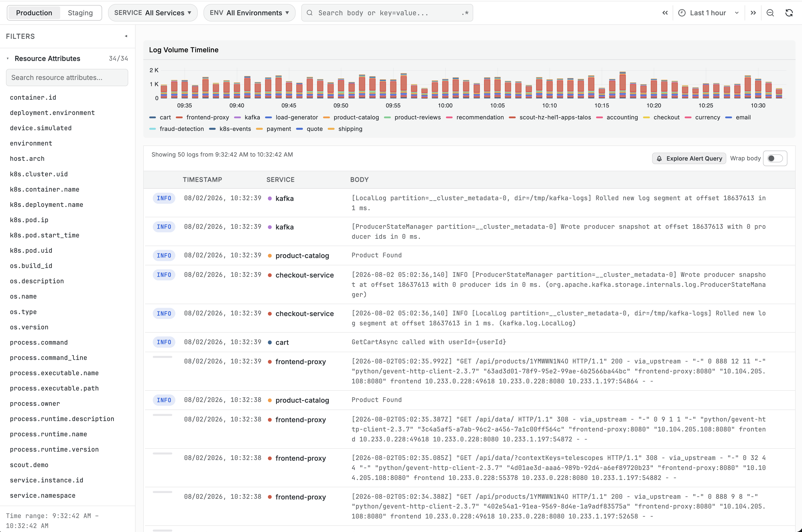
Task: Open the cart GetCartAsync log row
Action: 470,342
